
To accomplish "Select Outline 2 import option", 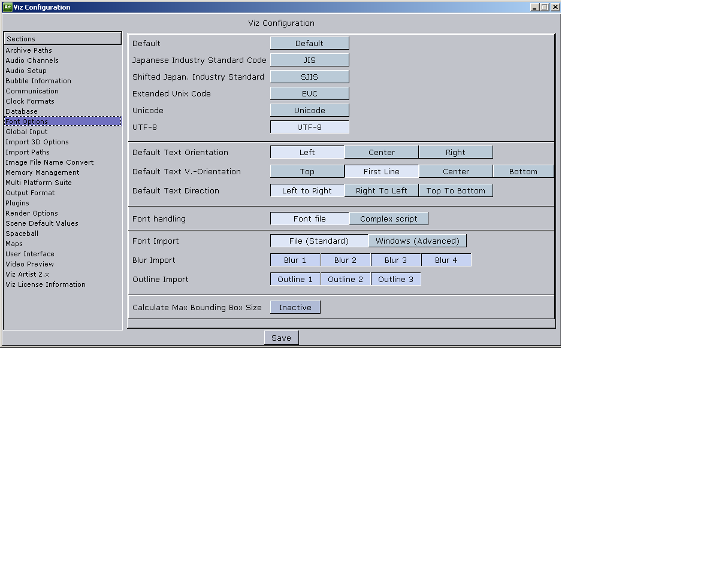I will click(x=345, y=278).
